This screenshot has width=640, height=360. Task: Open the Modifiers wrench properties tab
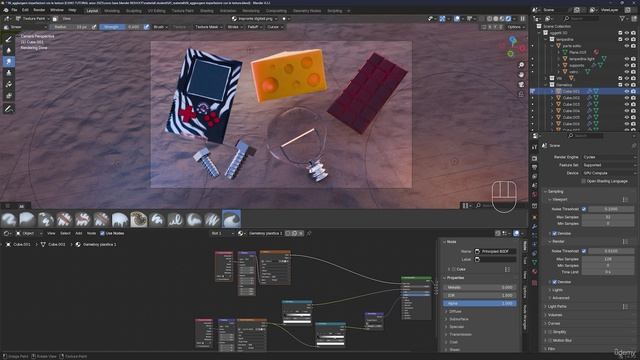(535, 227)
